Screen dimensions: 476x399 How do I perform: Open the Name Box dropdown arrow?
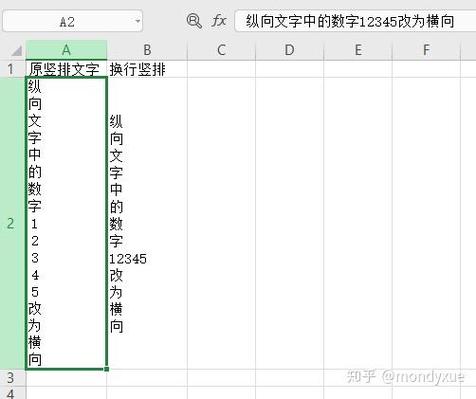point(137,21)
